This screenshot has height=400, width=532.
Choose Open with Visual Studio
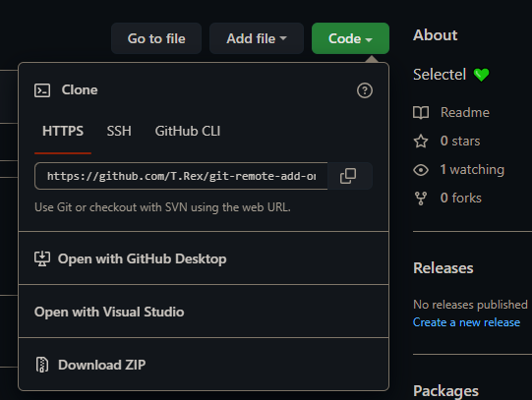tap(204, 312)
